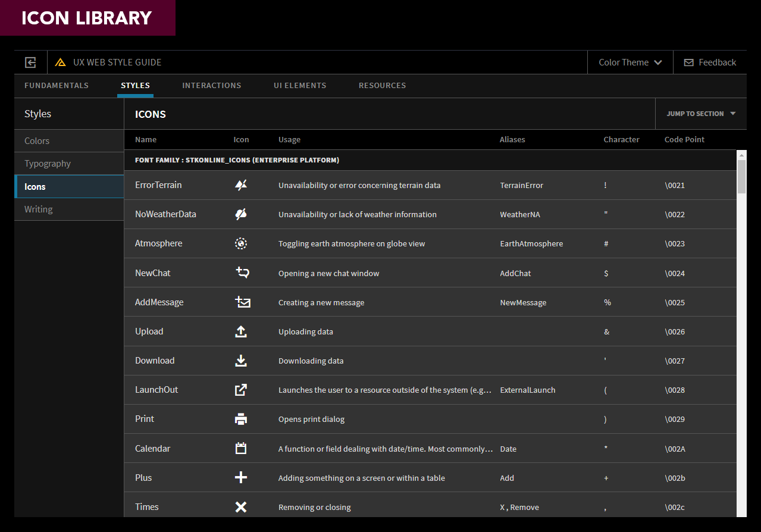Click 'Opening a new chat window' text
The width and height of the screenshot is (761, 532).
click(328, 273)
